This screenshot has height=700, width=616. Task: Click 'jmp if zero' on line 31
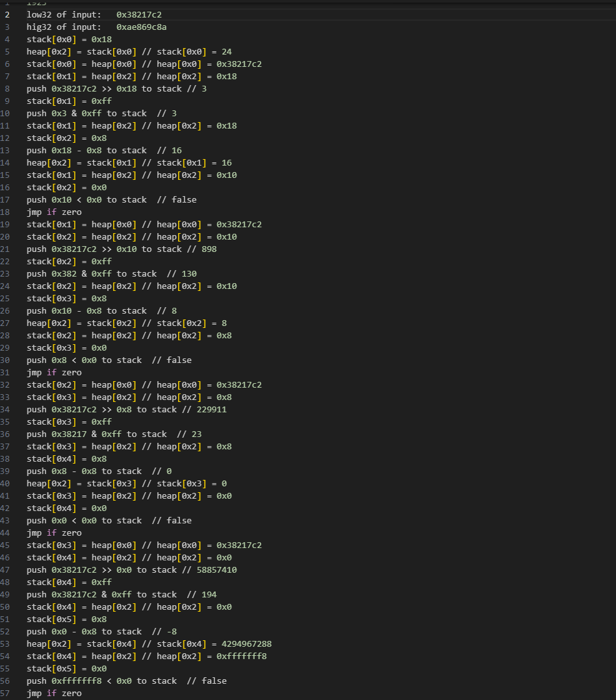pos(54,372)
